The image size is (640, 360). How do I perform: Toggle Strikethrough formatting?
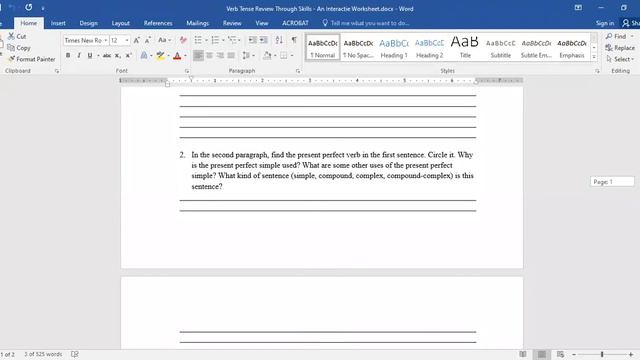tap(107, 56)
